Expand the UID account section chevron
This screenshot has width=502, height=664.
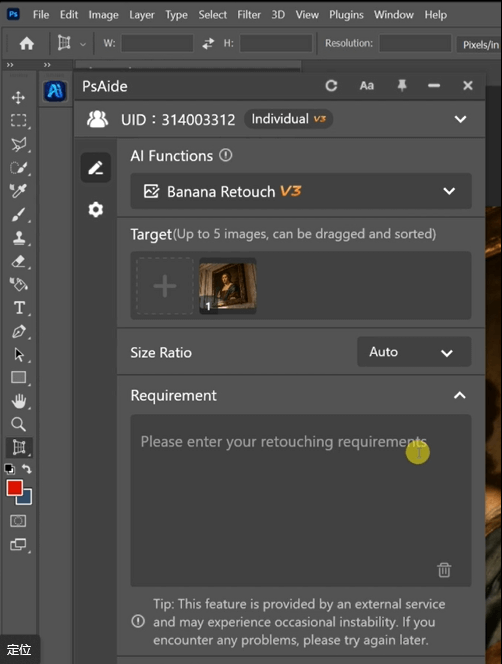pos(460,119)
